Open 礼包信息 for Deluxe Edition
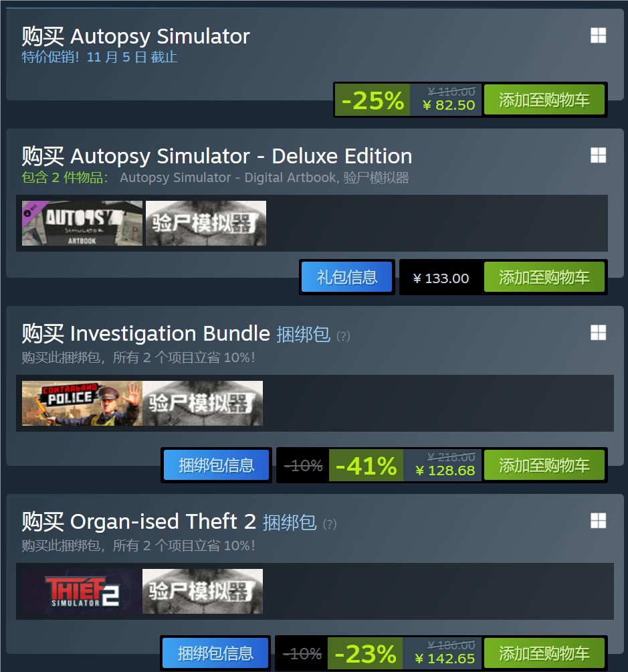 347,277
